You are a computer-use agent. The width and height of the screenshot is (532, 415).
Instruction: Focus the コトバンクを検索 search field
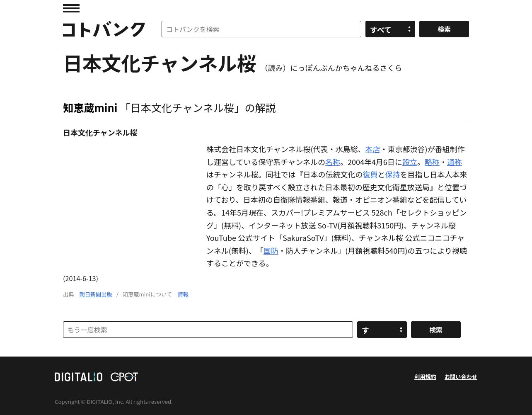(261, 29)
